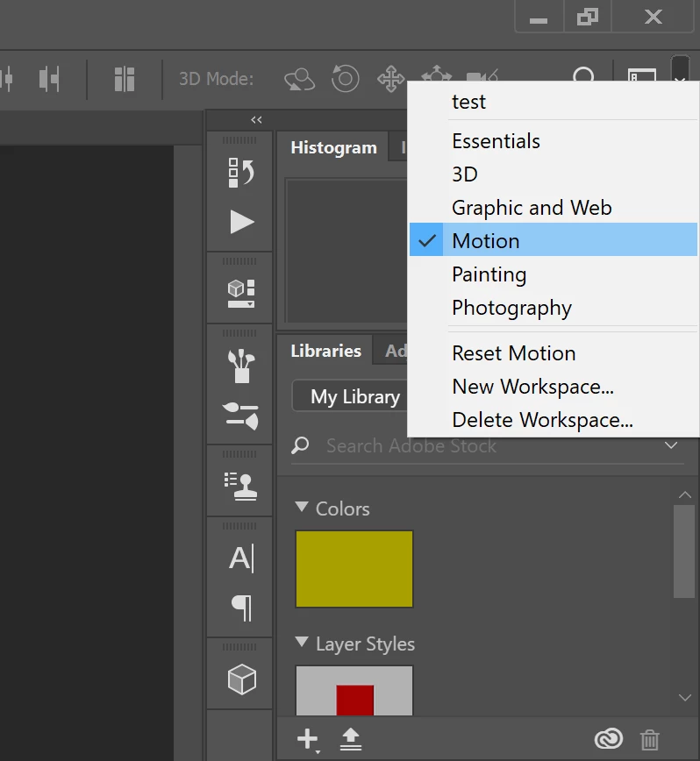
Task: Click the 3D pan move icon
Action: pyautogui.click(x=390, y=79)
